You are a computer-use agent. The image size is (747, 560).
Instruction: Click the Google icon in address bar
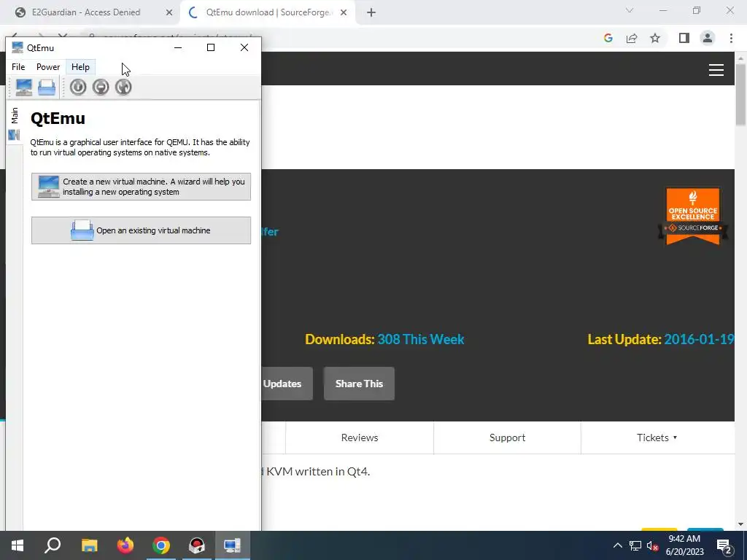click(608, 38)
